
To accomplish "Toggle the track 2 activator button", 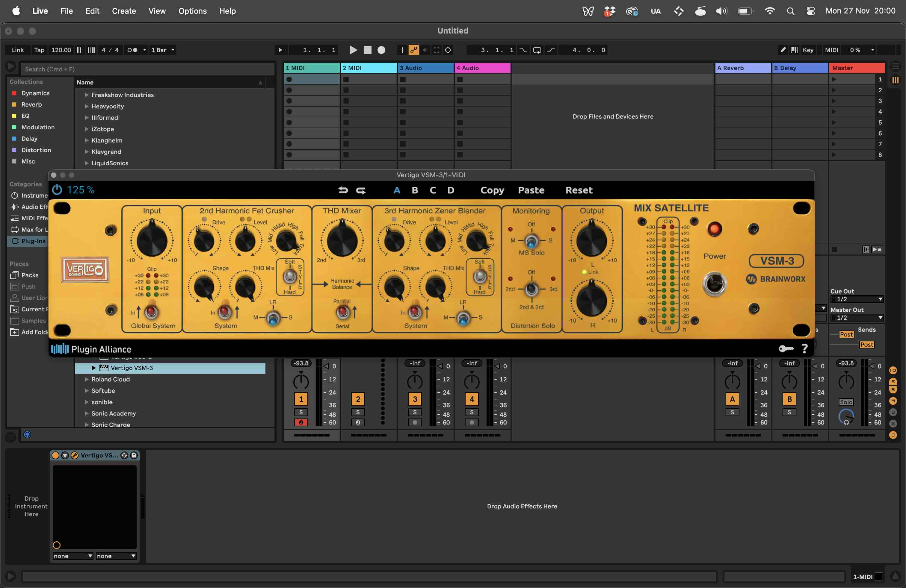I will [x=358, y=399].
